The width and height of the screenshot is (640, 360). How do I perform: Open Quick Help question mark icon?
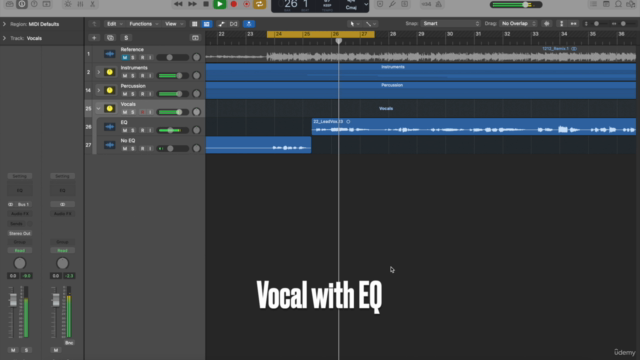pyautogui.click(x=34, y=4)
